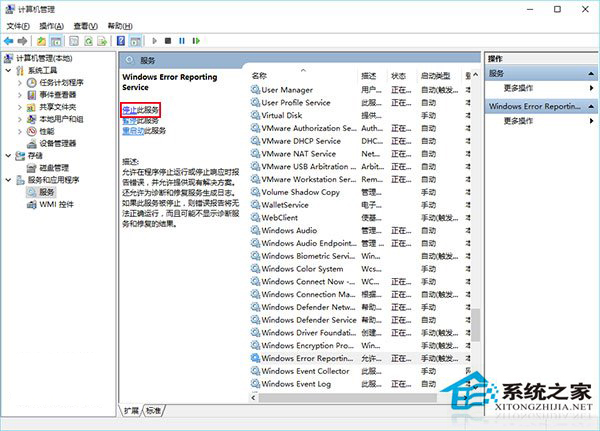Expand the 事件查看器 tree node
Screen dimensions: 600x431
(x=20, y=95)
